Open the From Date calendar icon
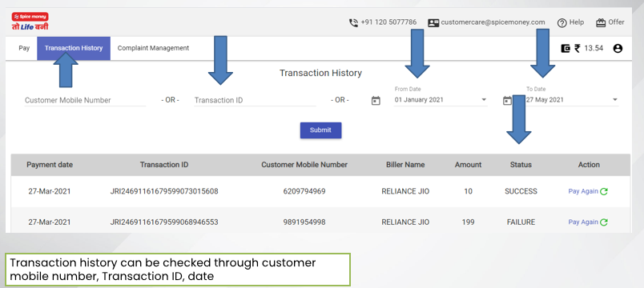The height and width of the screenshot is (288, 644). tap(376, 101)
